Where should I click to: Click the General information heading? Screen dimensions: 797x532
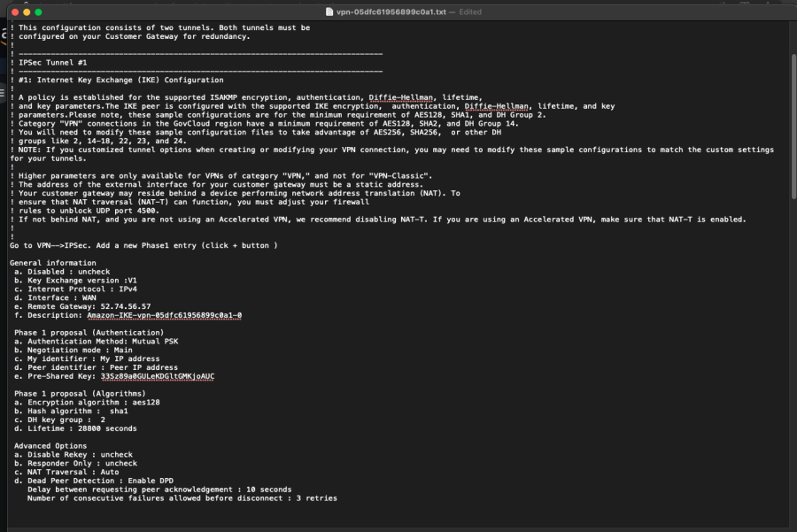tap(54, 263)
